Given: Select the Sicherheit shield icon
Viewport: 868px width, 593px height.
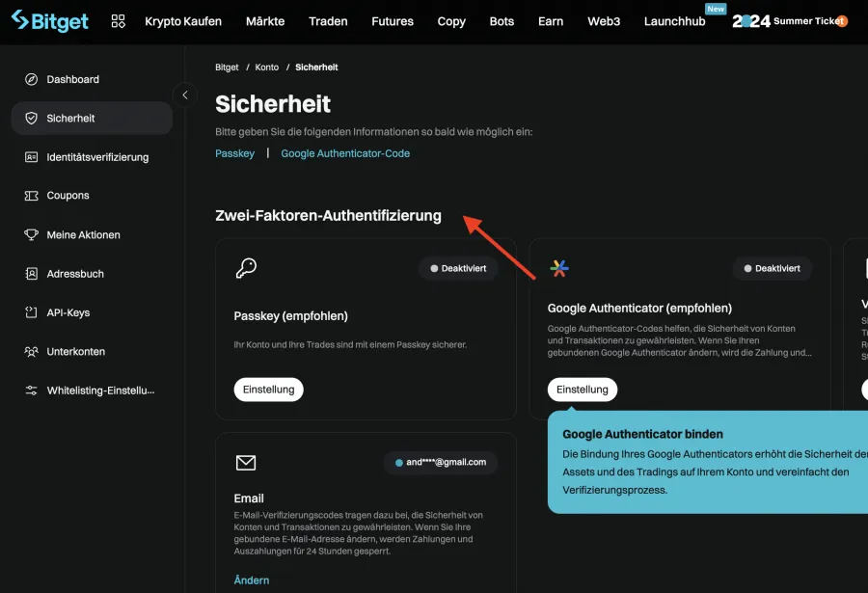Looking at the screenshot, I should tap(30, 118).
